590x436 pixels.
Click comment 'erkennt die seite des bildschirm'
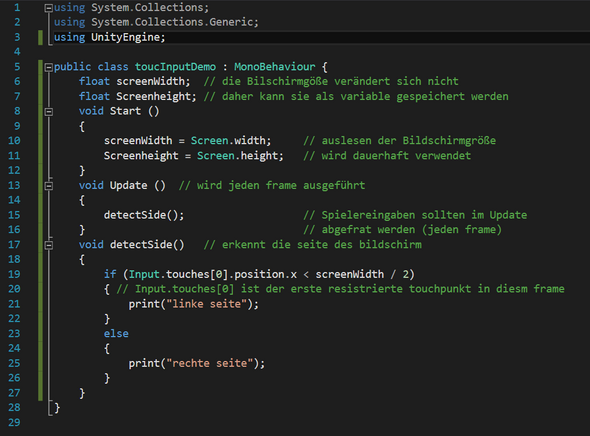click(x=322, y=245)
